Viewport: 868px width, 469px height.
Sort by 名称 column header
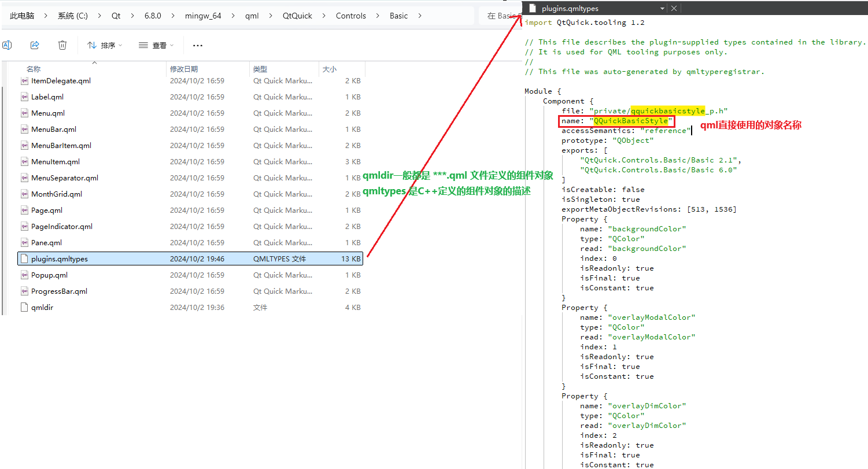[x=34, y=69]
